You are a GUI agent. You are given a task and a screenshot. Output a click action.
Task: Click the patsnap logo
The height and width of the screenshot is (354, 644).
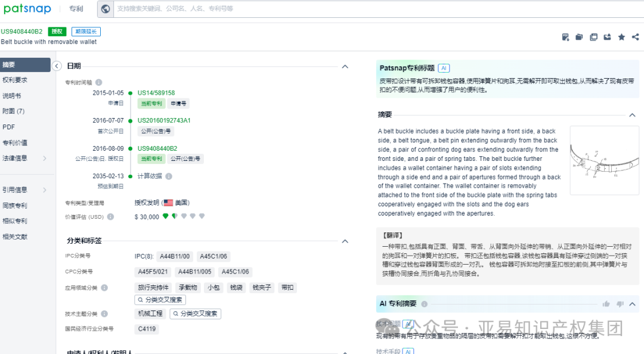point(27,8)
